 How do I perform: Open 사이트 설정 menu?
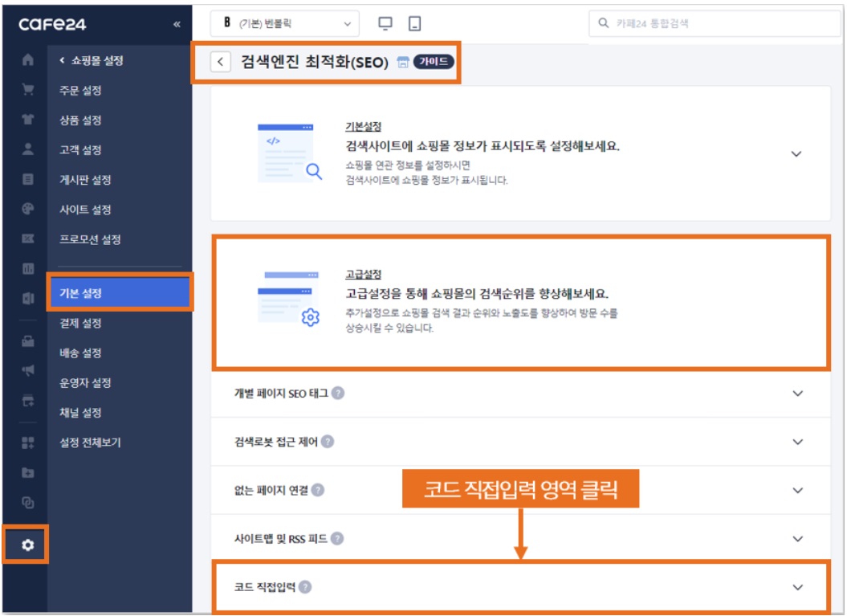click(85, 209)
